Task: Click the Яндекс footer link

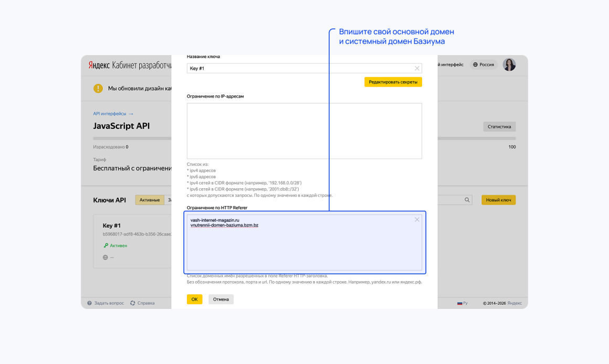Action: [x=514, y=303]
